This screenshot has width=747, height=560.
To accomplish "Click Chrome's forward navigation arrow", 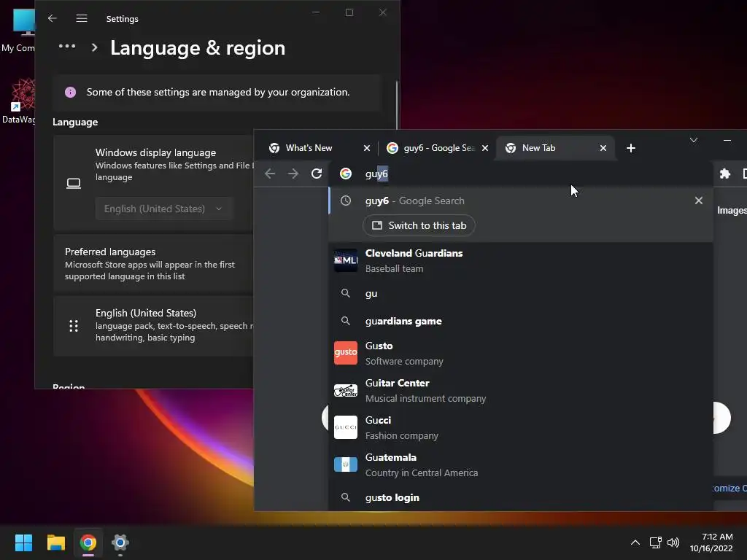I will point(293,174).
